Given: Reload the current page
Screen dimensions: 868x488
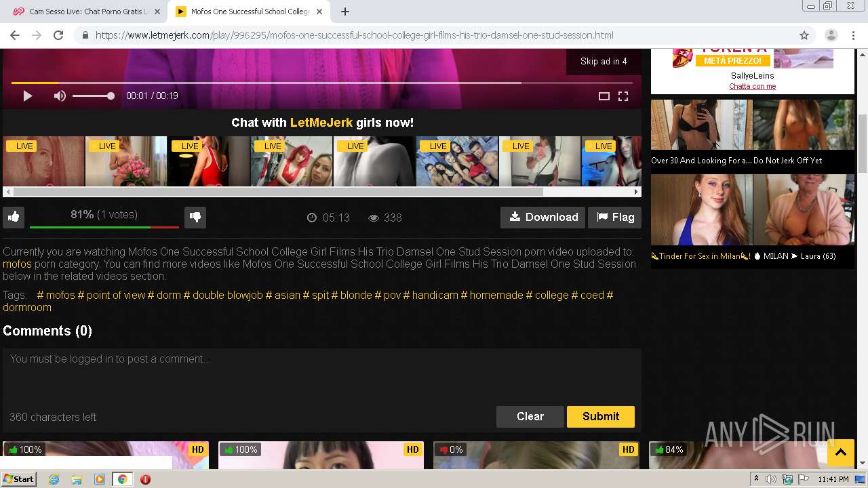Looking at the screenshot, I should coord(58,35).
